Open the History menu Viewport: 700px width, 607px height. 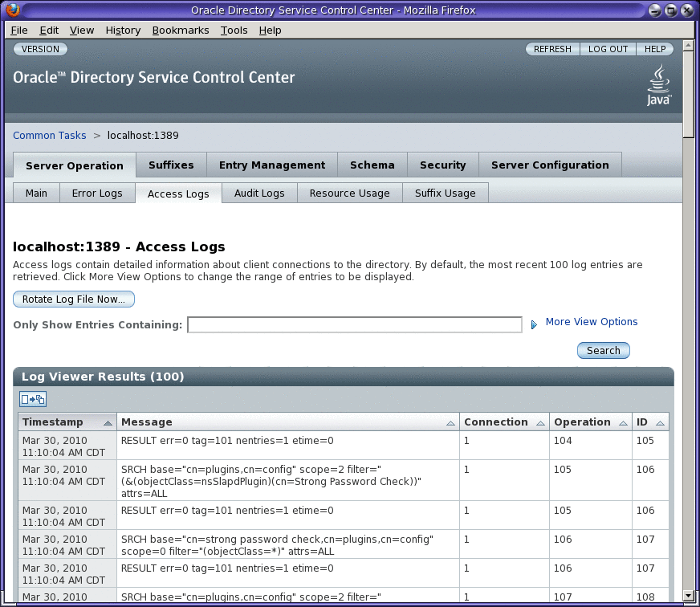coord(123,30)
